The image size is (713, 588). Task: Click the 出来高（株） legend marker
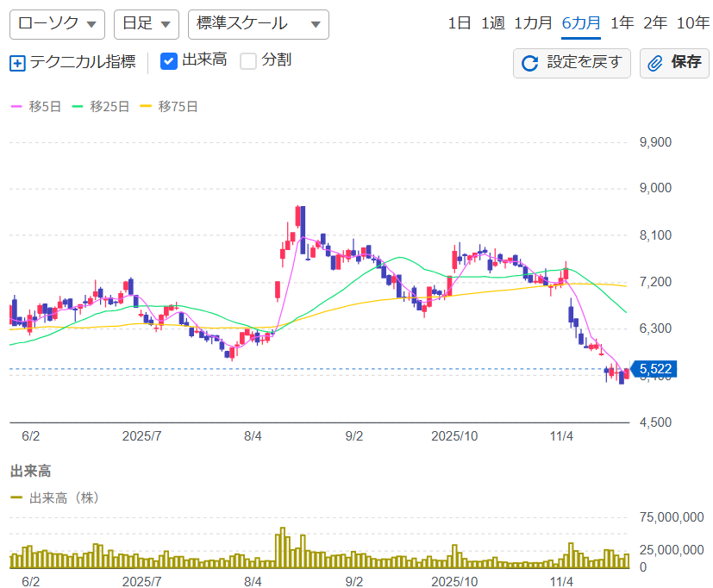[x=16, y=497]
